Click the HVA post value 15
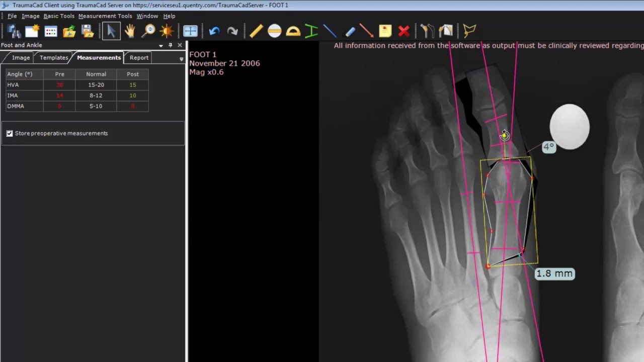 (133, 85)
